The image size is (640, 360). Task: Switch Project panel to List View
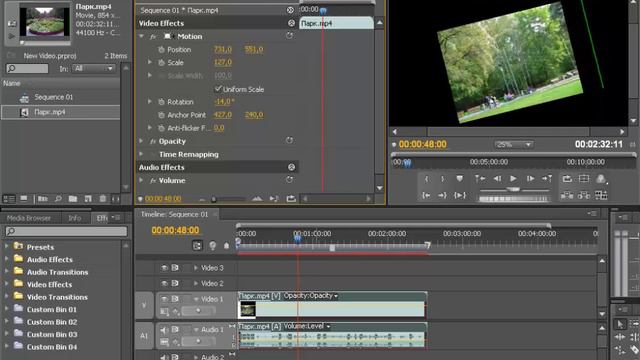[x=9, y=199]
